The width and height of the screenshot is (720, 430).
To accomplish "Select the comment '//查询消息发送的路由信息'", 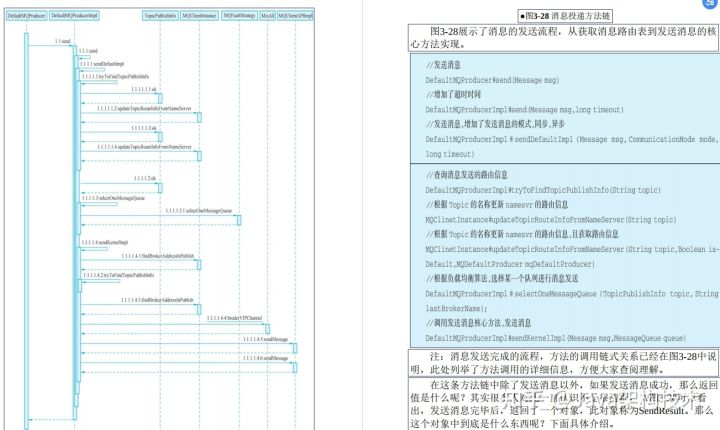I will pos(467,175).
